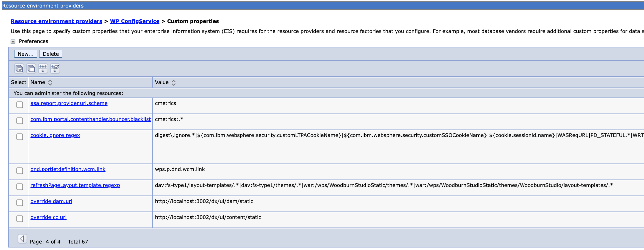This screenshot has height=250, width=644.
Task: Go to previous page arrow
Action: pos(22,239)
